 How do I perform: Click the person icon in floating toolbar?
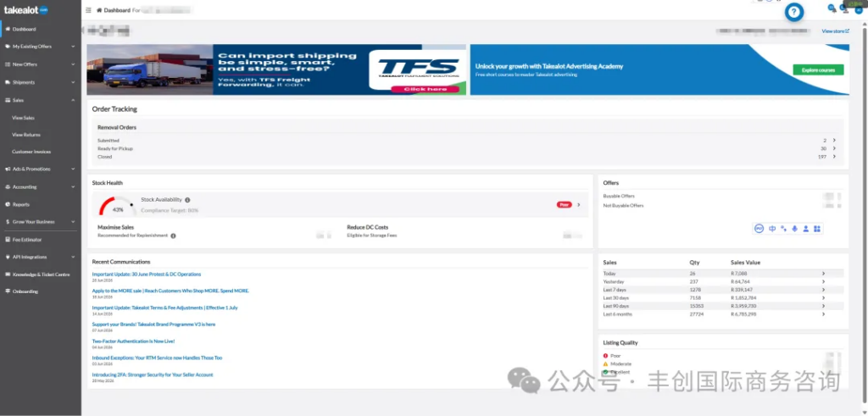[x=805, y=229]
